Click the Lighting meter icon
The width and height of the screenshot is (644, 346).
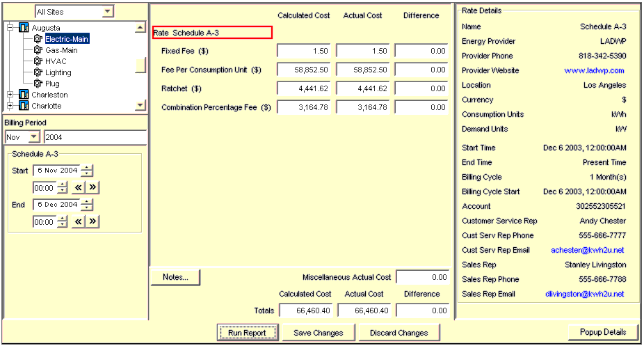[38, 72]
